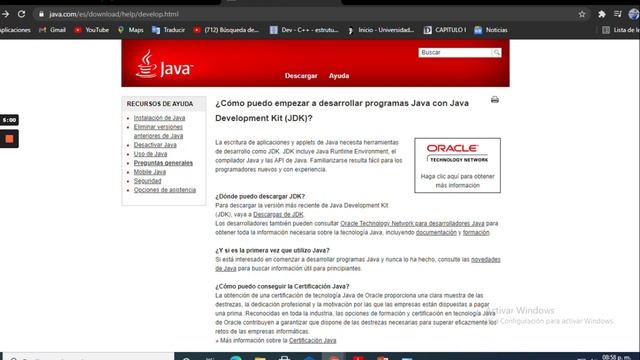The width and height of the screenshot is (640, 360).
Task: Click the address bar URL
Action: (x=113, y=14)
